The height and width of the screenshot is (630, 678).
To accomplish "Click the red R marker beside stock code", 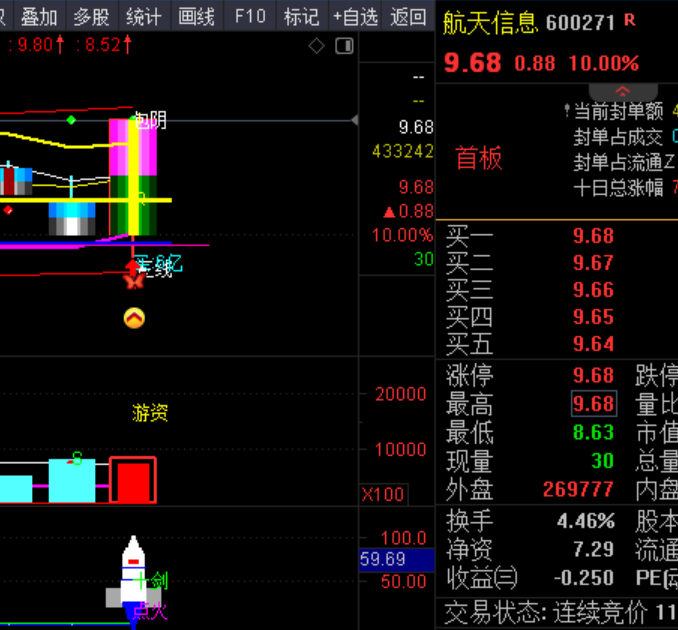I will point(630,20).
